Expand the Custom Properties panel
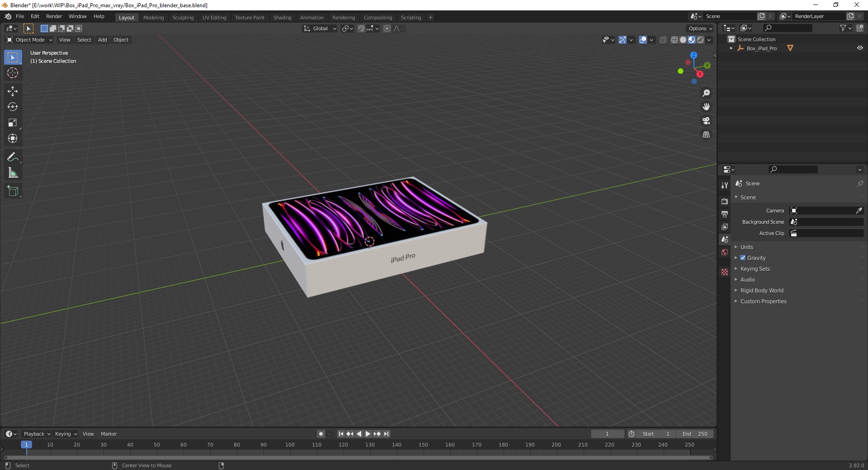The width and height of the screenshot is (868, 470). pyautogui.click(x=764, y=301)
